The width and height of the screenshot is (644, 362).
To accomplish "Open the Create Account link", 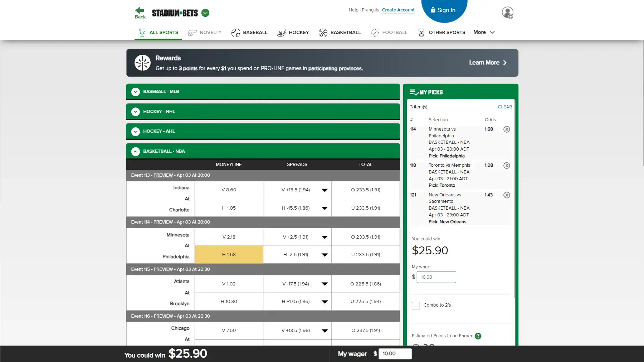I will tap(398, 10).
